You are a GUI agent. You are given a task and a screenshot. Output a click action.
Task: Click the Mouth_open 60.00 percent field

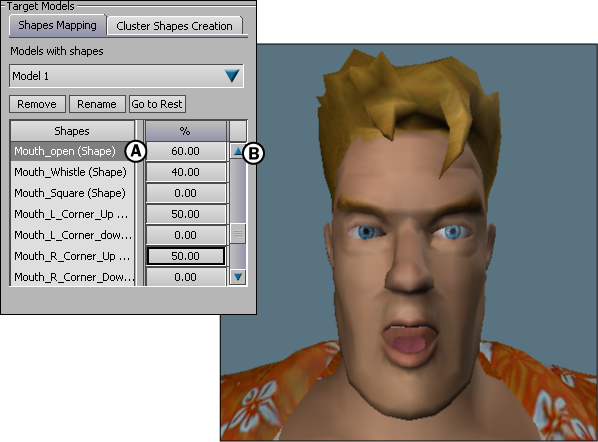coord(186,151)
